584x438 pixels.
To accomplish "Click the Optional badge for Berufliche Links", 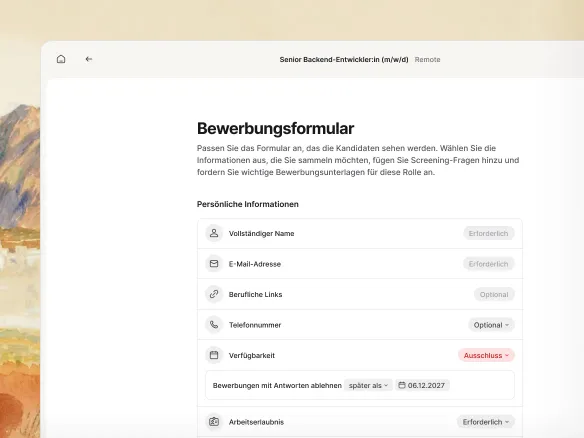I will (494, 295).
